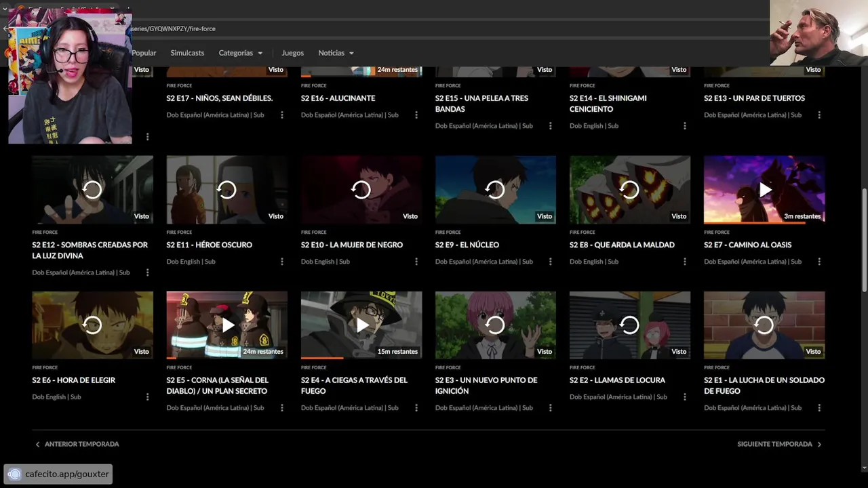868x488 pixels.
Task: Open three-dot menu for S2 E2
Action: pos(685,397)
